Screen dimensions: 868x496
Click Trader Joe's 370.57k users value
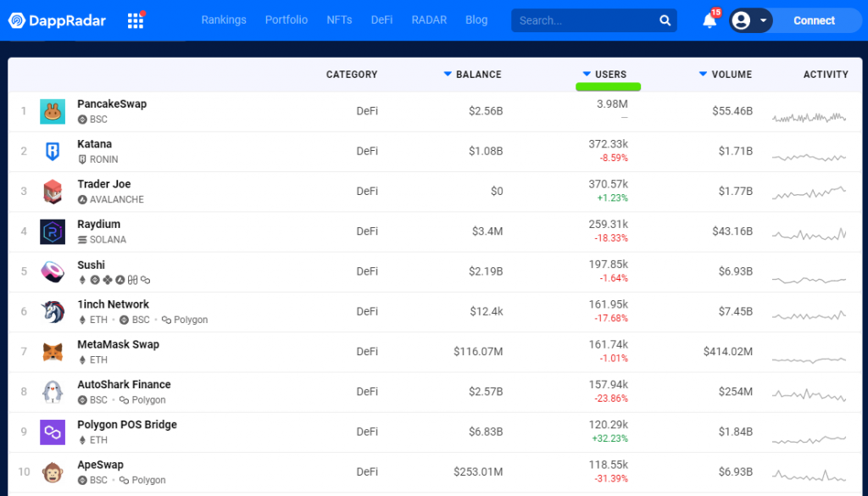tap(608, 184)
